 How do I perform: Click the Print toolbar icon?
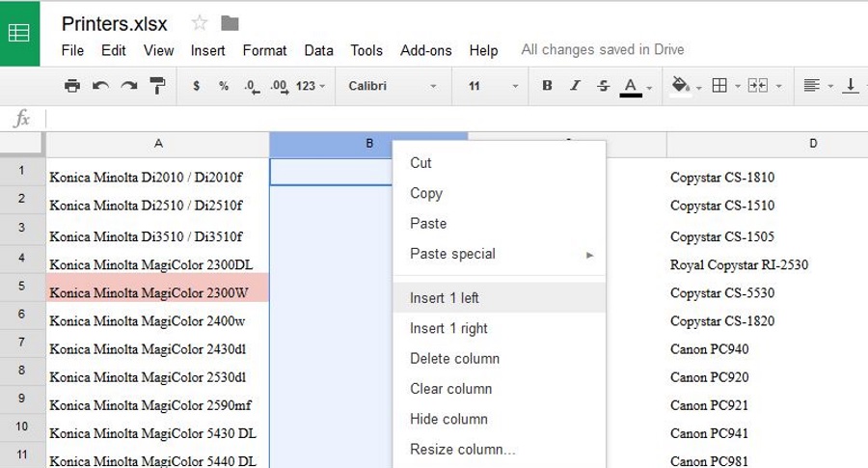click(x=72, y=86)
